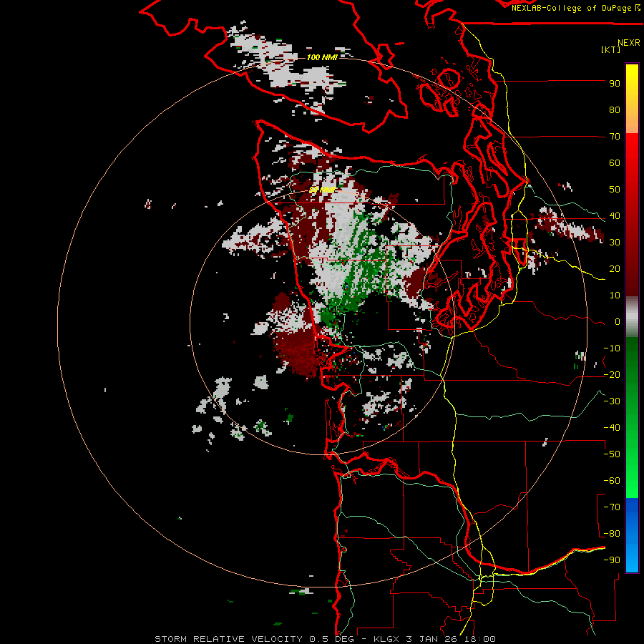Screen dimensions: 644x644
Task: Click the 3 JAN 26 18:00 timestamp
Action: point(451,639)
